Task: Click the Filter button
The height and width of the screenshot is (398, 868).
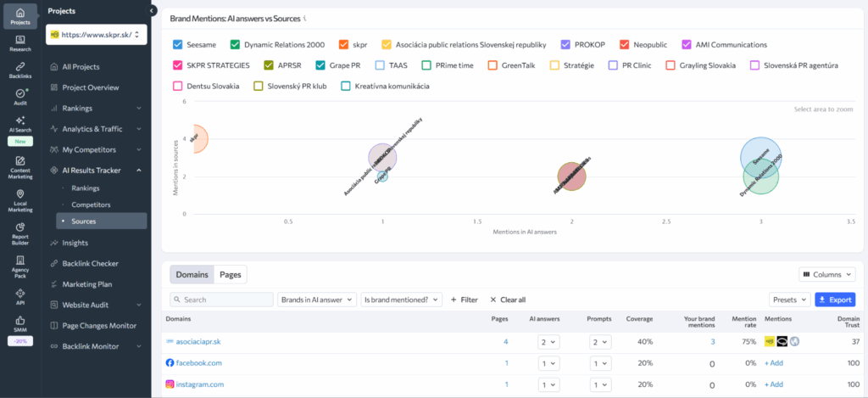Action: pos(464,300)
